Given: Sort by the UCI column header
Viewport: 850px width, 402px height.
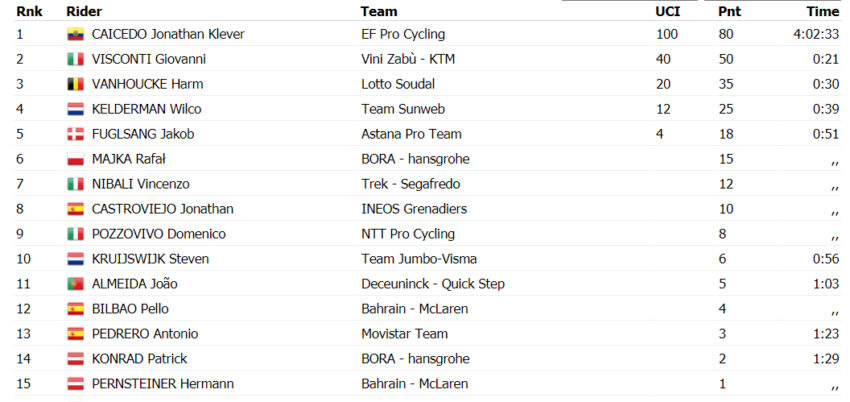Looking at the screenshot, I should coord(667,11).
